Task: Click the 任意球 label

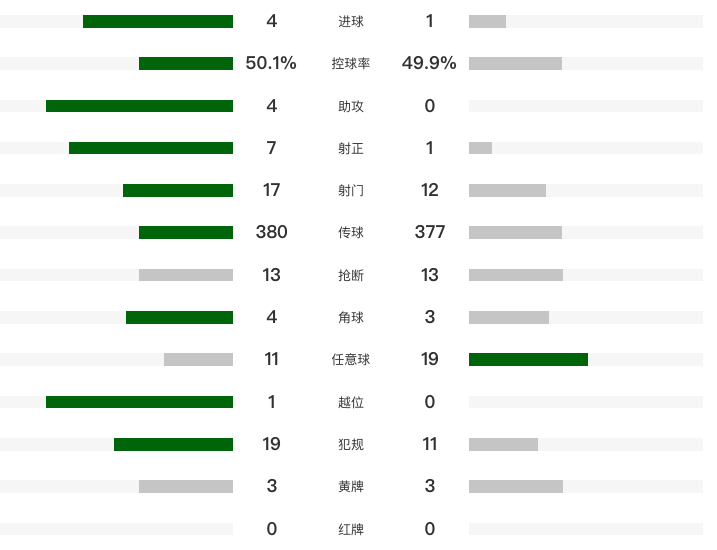Action: pyautogui.click(x=351, y=360)
